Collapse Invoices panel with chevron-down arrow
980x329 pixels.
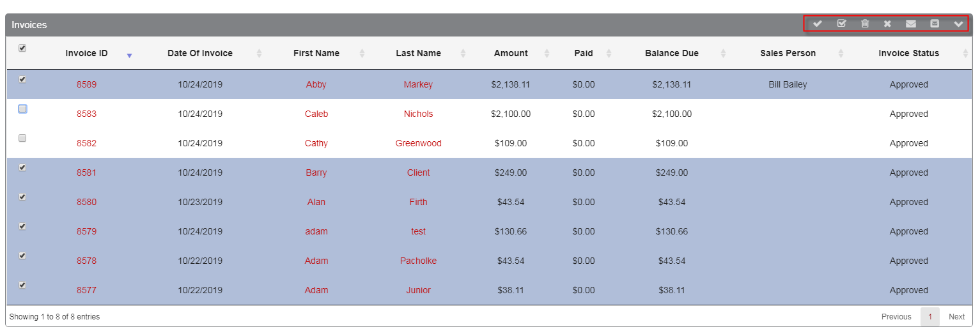(x=958, y=24)
